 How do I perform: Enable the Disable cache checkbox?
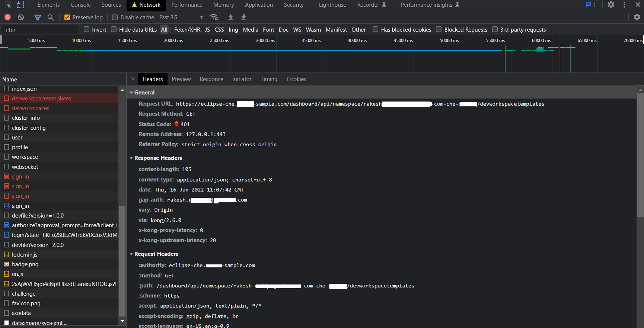click(115, 17)
